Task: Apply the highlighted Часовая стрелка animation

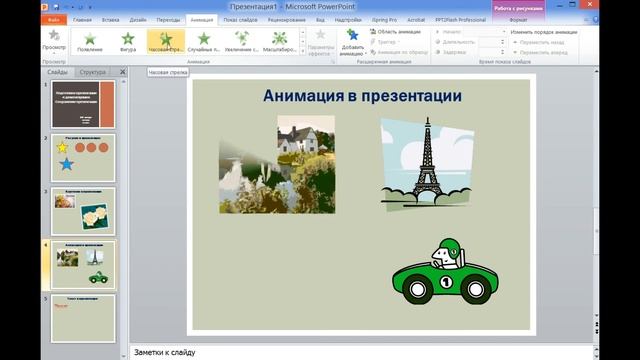Action: (166, 42)
